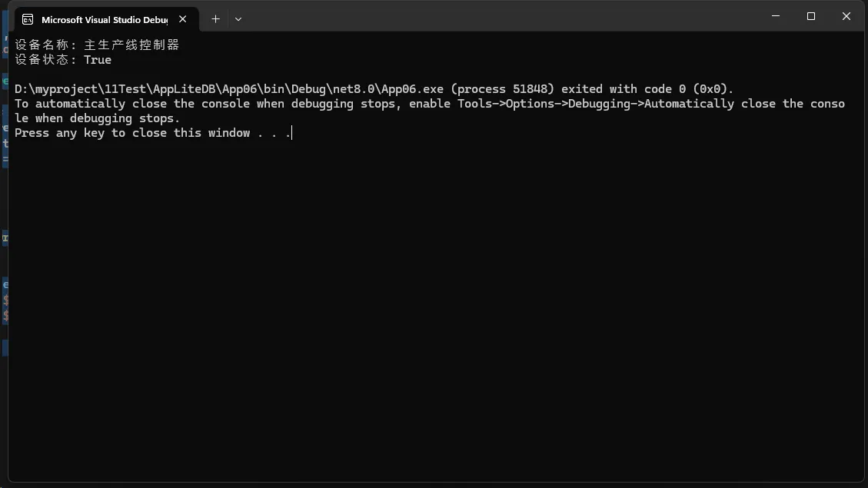Click the console icon on the terminal tab
Image resolution: width=868 pixels, height=488 pixels.
pyautogui.click(x=28, y=19)
